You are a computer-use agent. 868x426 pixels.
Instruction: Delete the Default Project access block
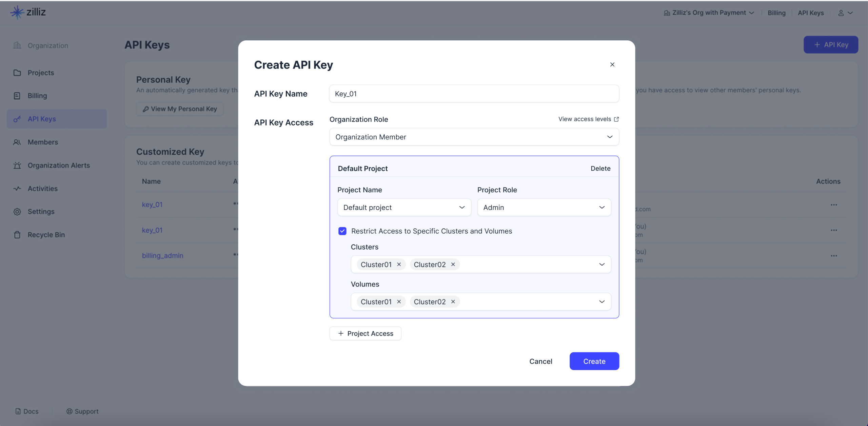point(600,169)
